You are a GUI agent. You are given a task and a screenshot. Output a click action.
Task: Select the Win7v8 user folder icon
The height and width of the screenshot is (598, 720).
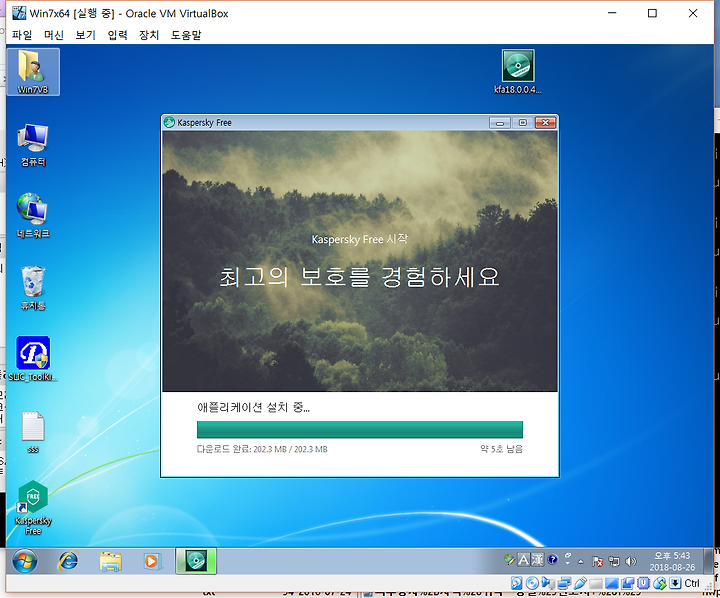[33, 72]
